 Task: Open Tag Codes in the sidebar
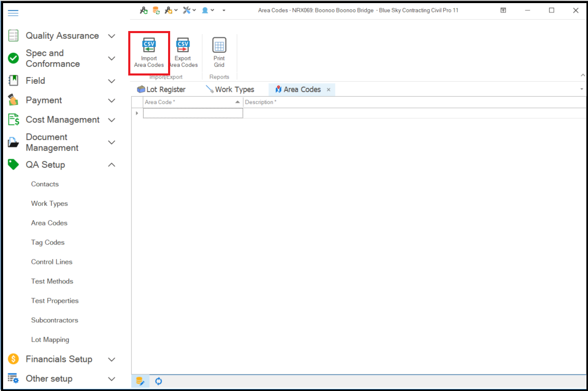pos(48,243)
